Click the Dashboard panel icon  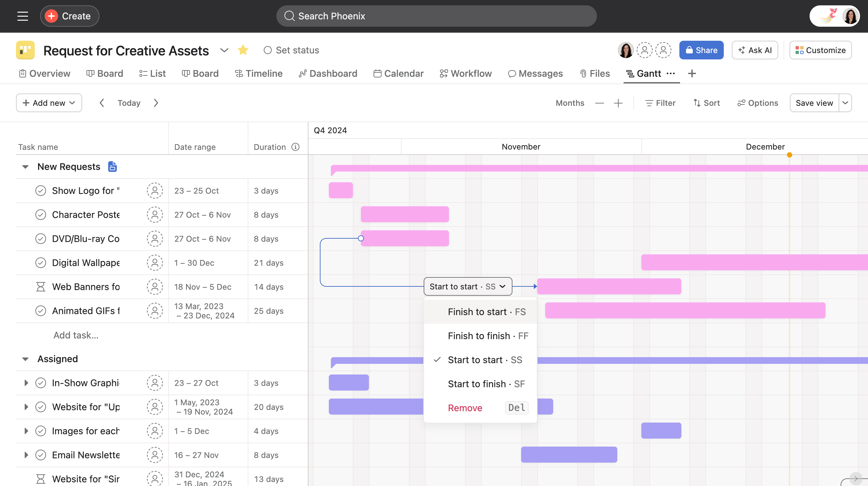[302, 73]
